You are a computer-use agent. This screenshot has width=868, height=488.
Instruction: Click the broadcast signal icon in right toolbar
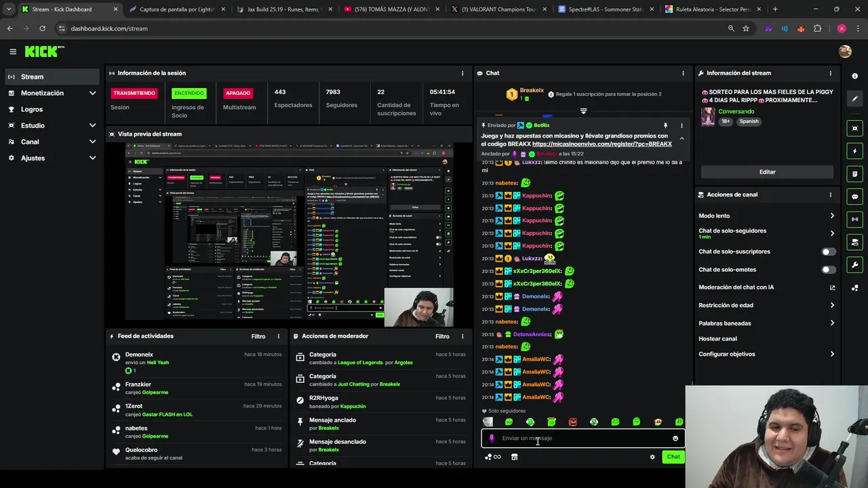click(x=854, y=219)
